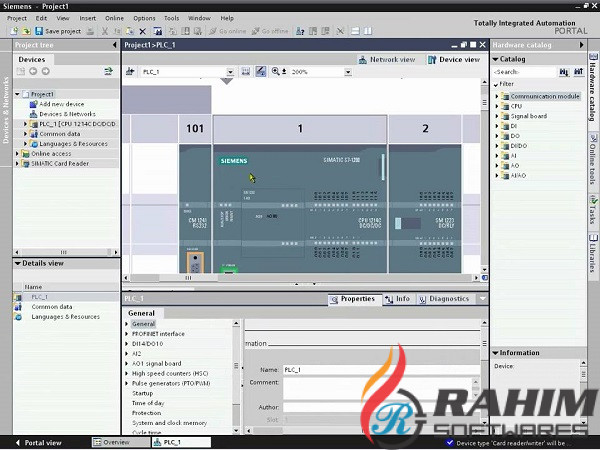
Task: Expand the PLC_1 CPU 1214C node
Action: click(x=26, y=124)
